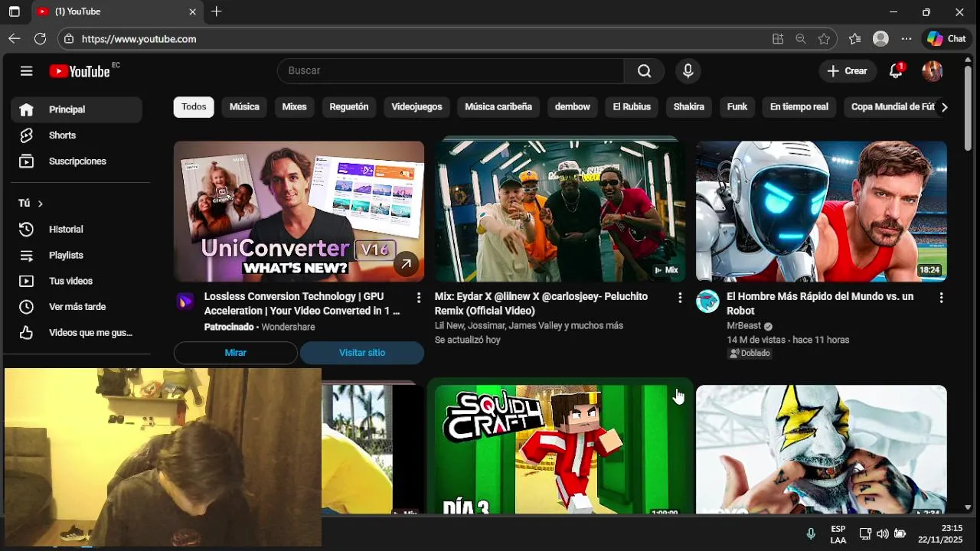The height and width of the screenshot is (551, 980).
Task: Expand the Tú section chevron
Action: (40, 204)
